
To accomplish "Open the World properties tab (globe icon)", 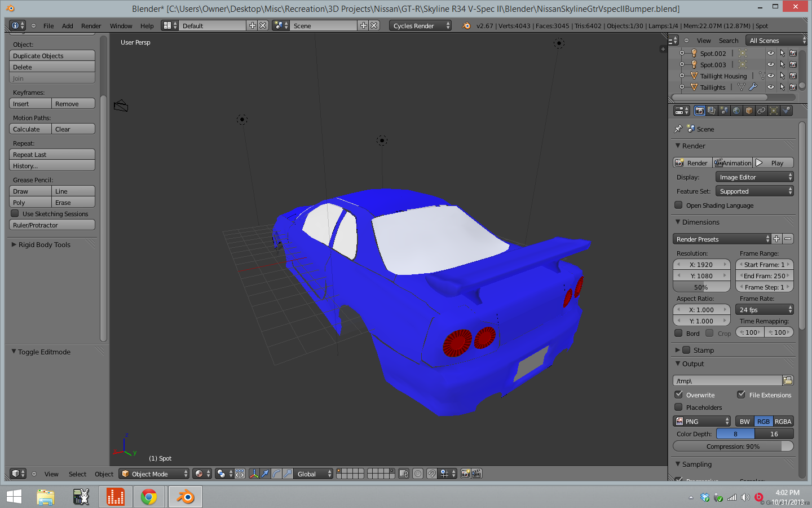I will pos(736,111).
